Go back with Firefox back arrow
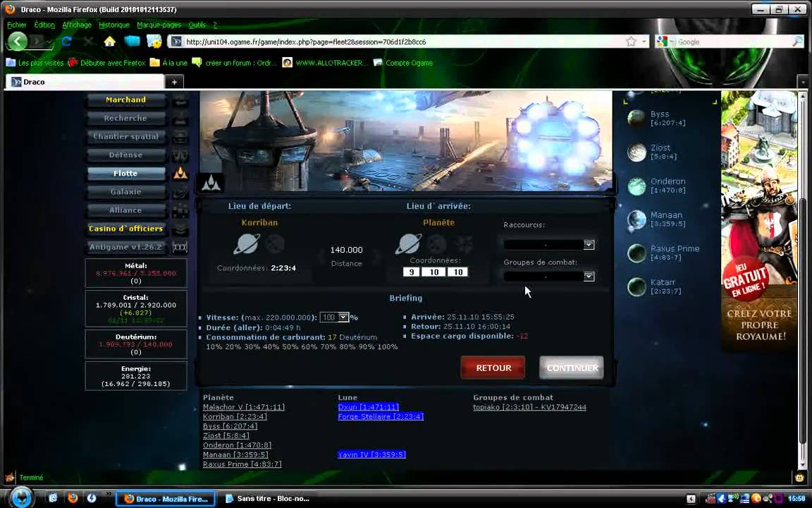This screenshot has width=812, height=508. (x=18, y=42)
